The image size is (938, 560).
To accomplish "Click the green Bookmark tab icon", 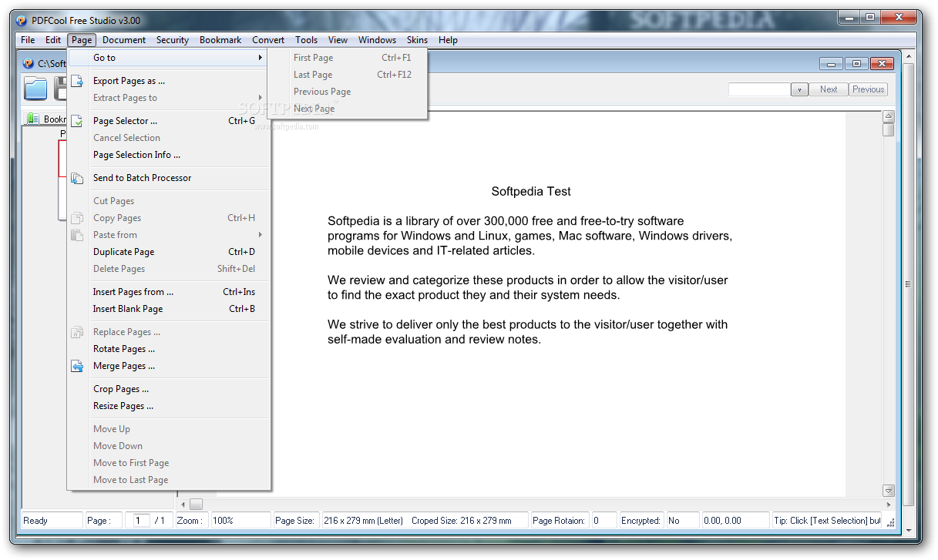I will coord(33,119).
